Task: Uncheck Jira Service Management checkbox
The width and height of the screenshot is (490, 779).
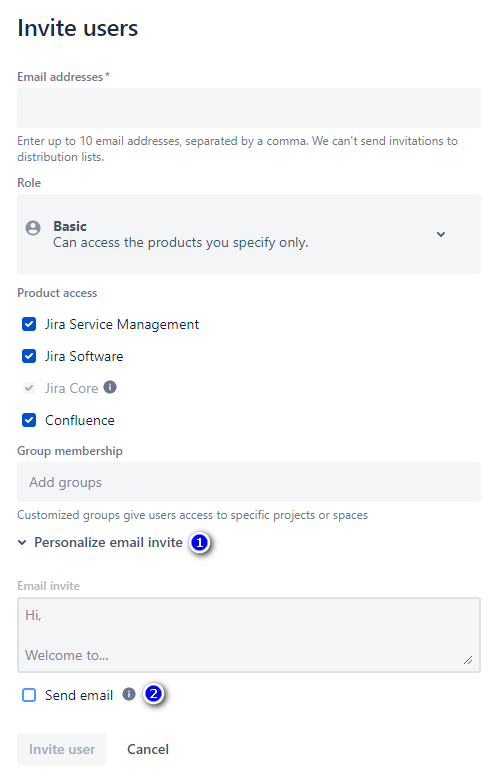Action: [x=29, y=324]
